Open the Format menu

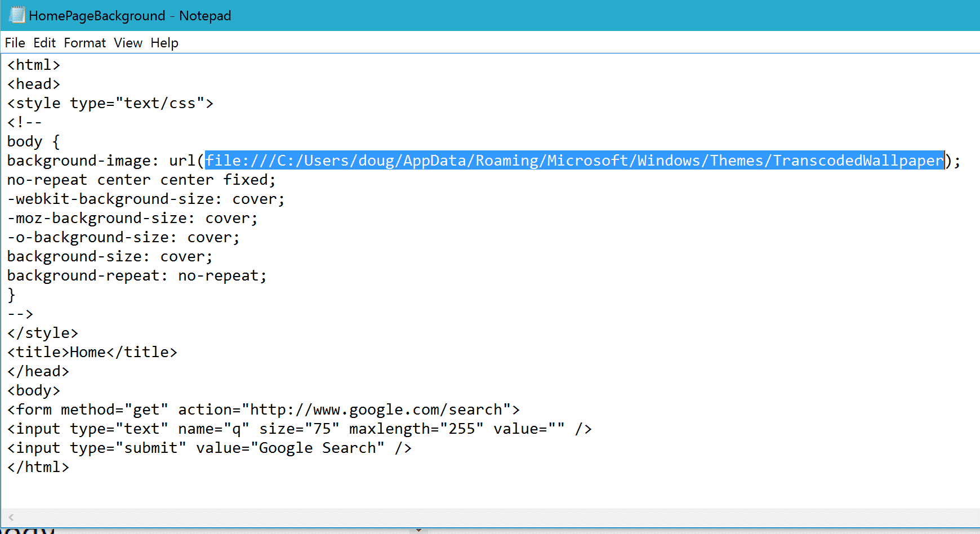click(85, 43)
